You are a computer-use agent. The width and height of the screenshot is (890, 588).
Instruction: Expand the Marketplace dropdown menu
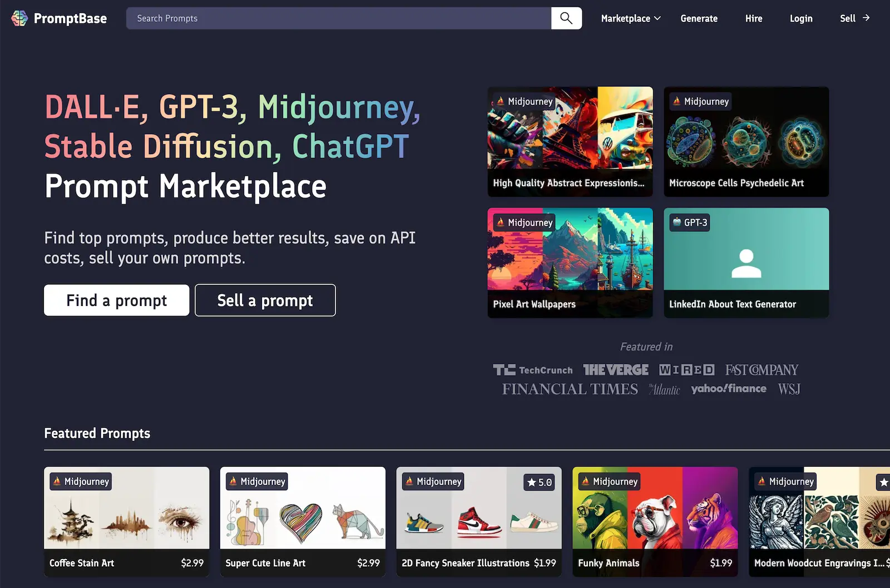[631, 18]
